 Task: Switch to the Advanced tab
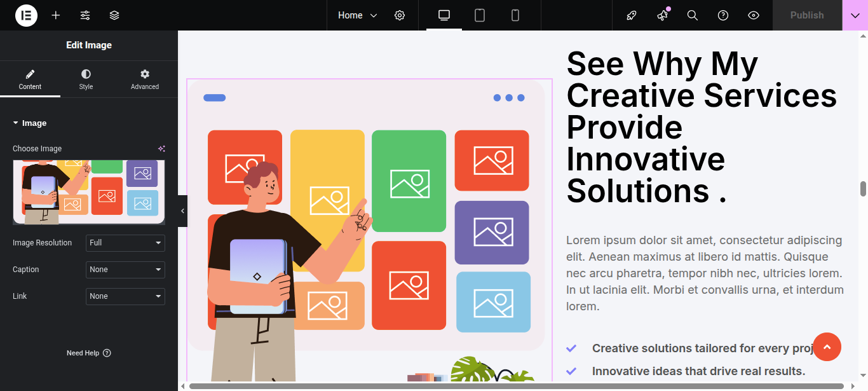tap(145, 79)
